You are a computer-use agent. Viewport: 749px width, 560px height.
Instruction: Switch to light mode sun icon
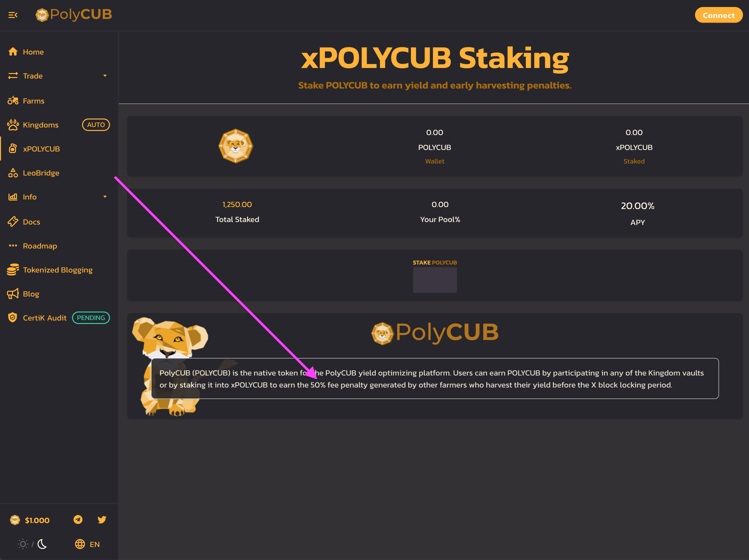(23, 544)
